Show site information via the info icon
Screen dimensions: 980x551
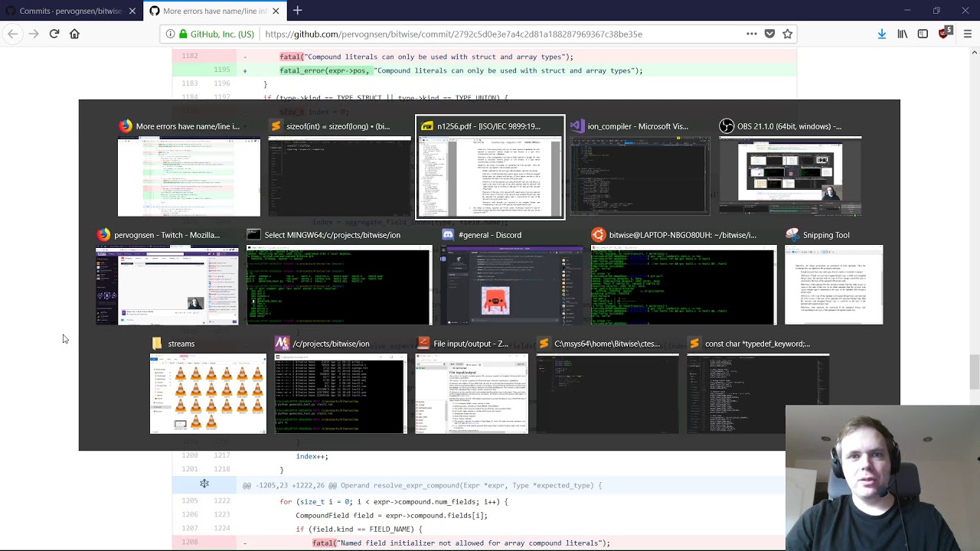(x=170, y=34)
